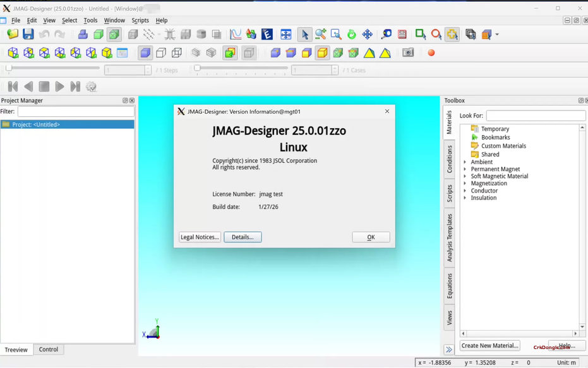The height and width of the screenshot is (368, 588).
Task: Choose the green rectangle selection tool
Action: 421,35
